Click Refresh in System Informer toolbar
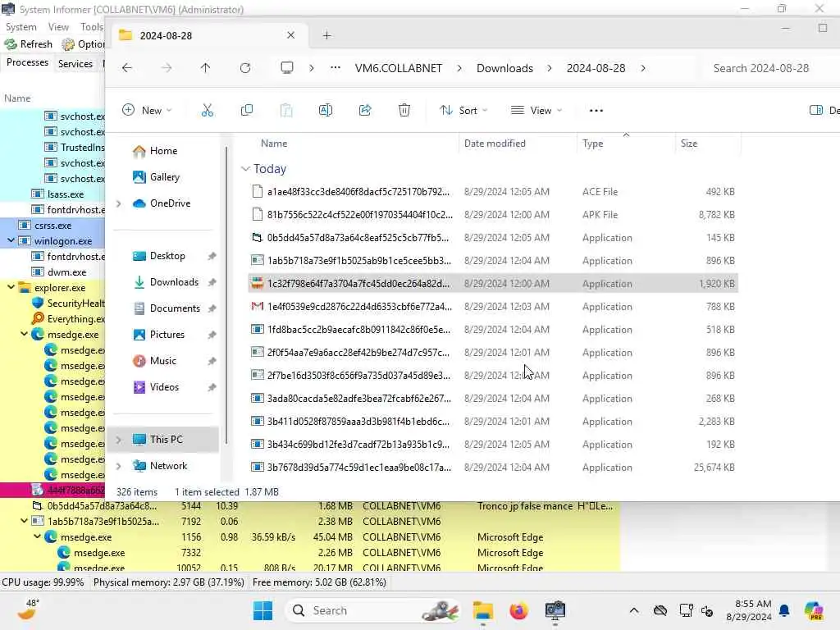Viewport: 840px width, 630px height. pos(29,44)
